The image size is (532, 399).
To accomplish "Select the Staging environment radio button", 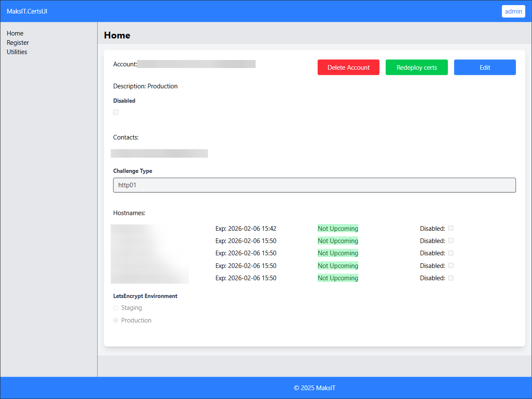I will pos(116,308).
